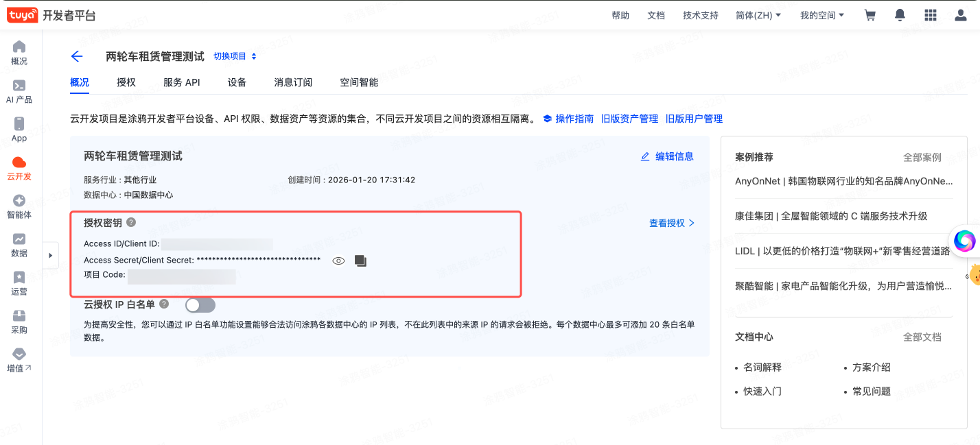Expand the 我的空间 dropdown
Viewport: 980px width, 445px height.
click(821, 14)
